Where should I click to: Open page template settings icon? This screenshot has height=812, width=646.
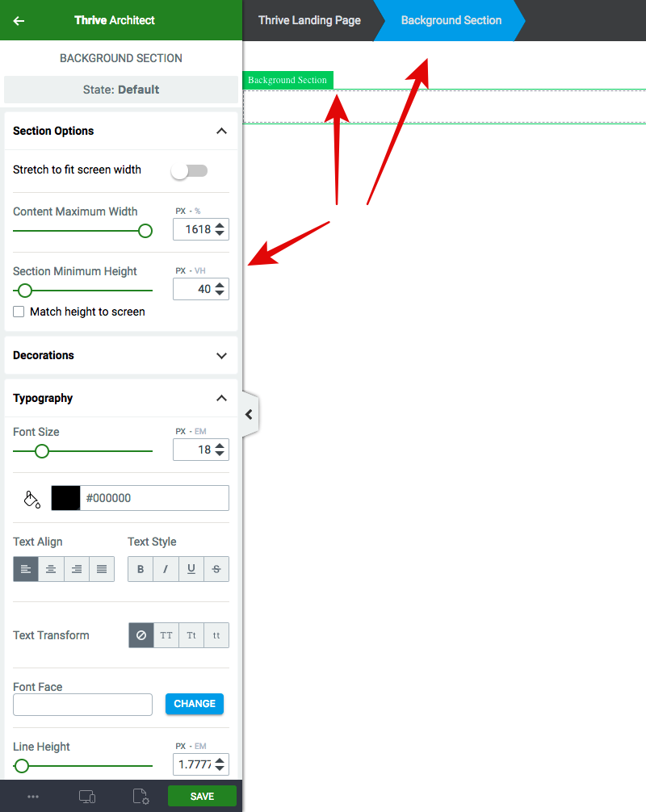pos(141,797)
